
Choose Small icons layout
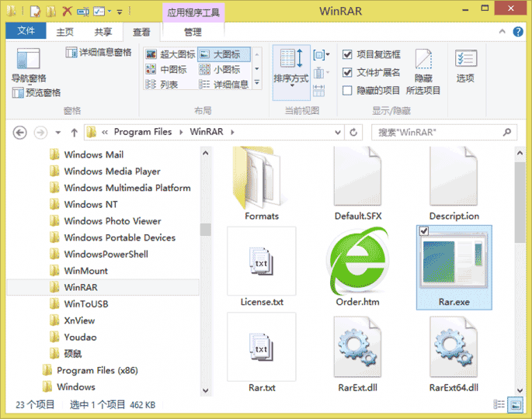click(x=220, y=70)
